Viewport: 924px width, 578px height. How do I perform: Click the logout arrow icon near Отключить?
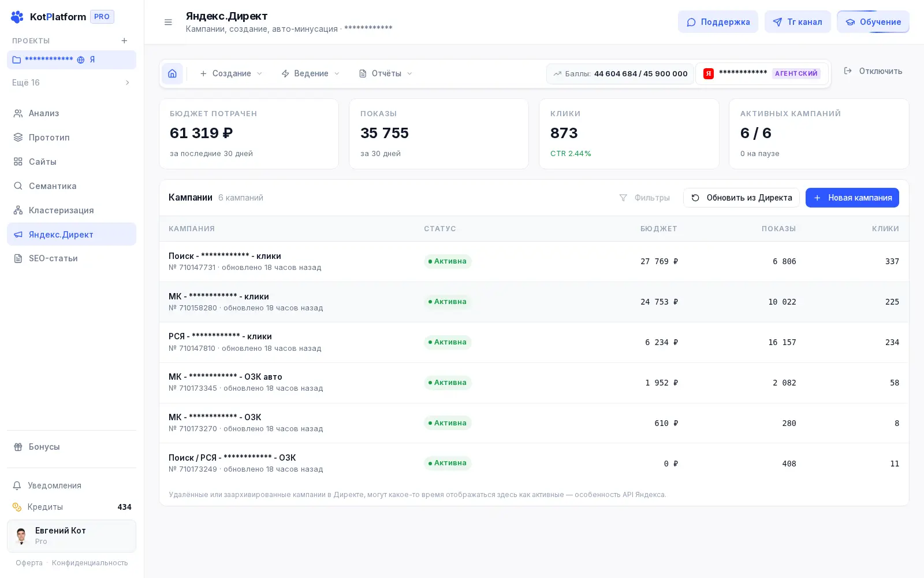point(848,71)
